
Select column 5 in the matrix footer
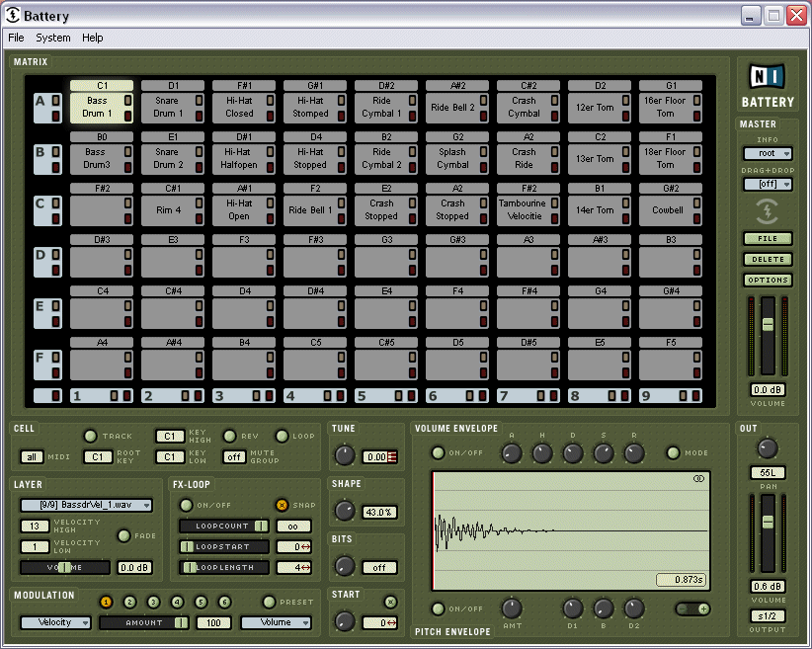click(x=386, y=396)
